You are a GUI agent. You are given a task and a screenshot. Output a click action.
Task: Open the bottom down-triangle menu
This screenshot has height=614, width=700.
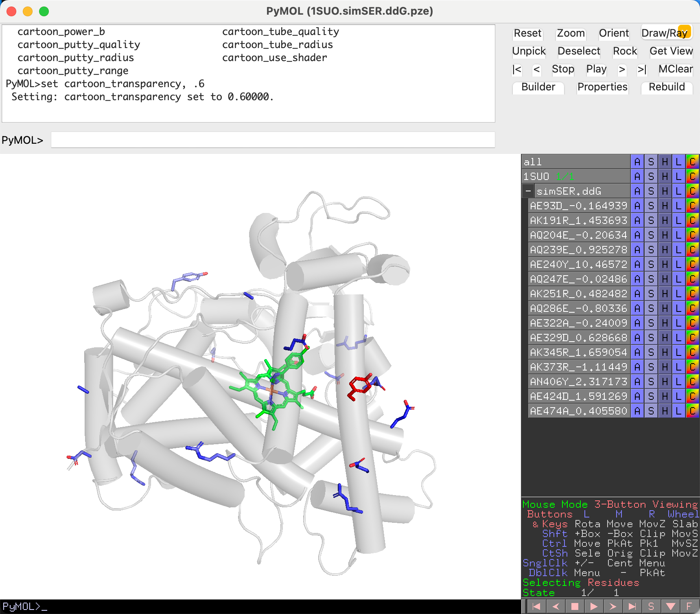pos(670,606)
